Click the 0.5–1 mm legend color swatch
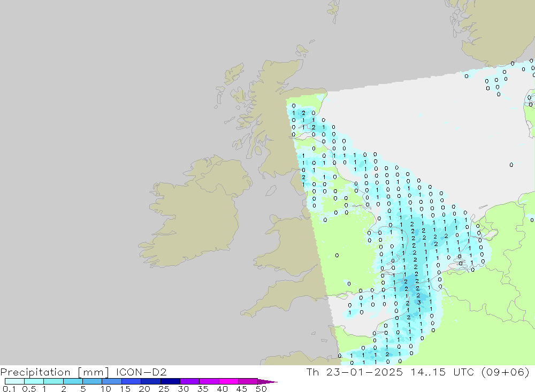Image resolution: width=535 pixels, height=392 pixels. click(34, 381)
